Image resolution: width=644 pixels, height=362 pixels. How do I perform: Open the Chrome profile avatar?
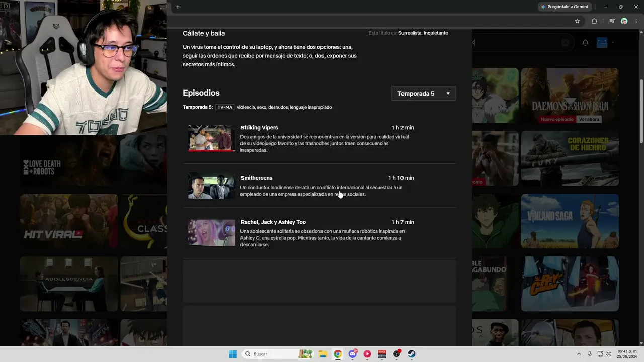(x=624, y=21)
